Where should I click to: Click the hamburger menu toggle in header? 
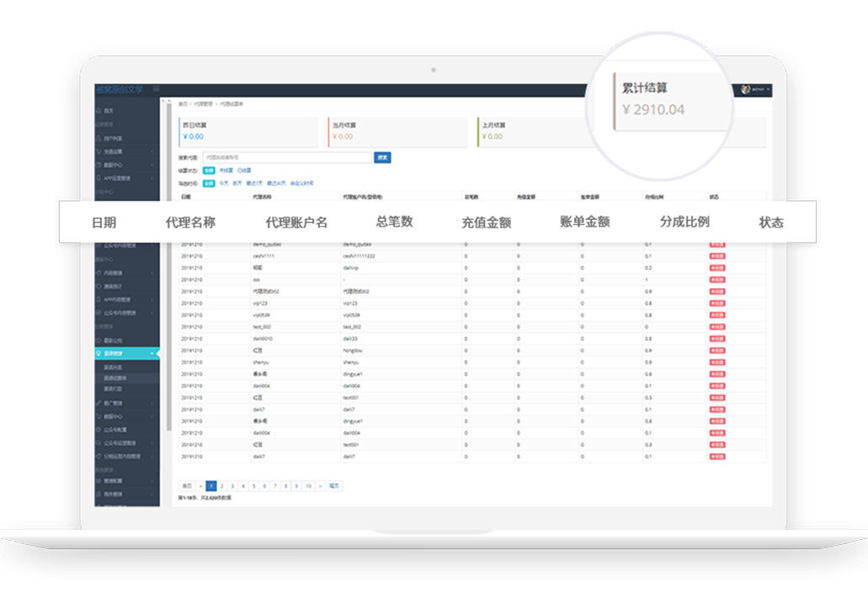click(x=156, y=88)
